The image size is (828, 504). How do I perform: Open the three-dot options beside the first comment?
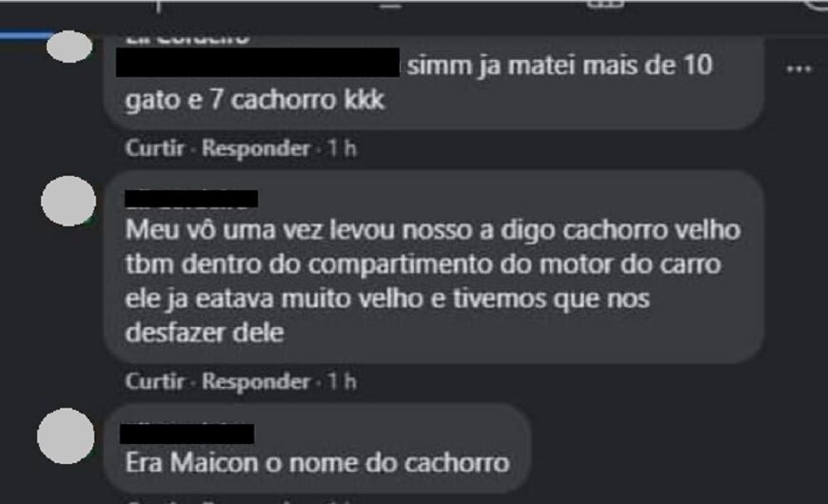pos(798,68)
